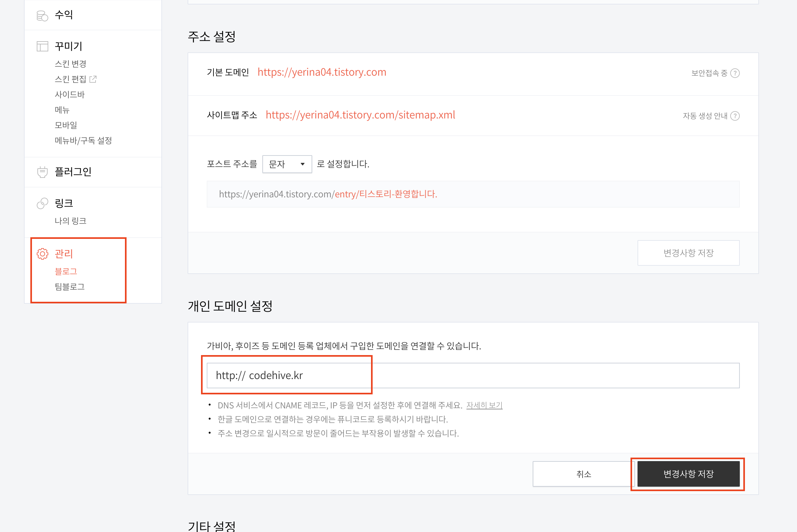Click help icon beside 자동 생성 안내
The width and height of the screenshot is (797, 532).
(735, 116)
